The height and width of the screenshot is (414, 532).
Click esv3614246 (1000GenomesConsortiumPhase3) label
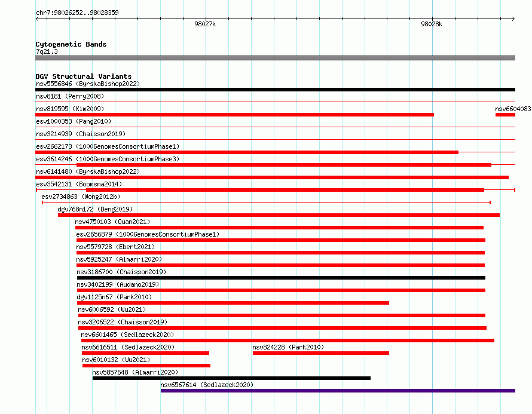click(x=108, y=159)
